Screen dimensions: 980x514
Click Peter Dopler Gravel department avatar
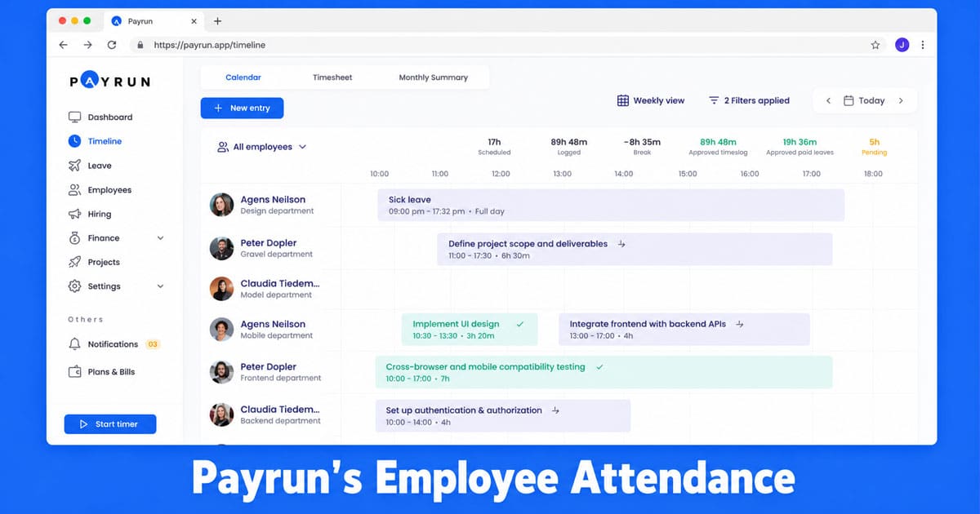[221, 248]
